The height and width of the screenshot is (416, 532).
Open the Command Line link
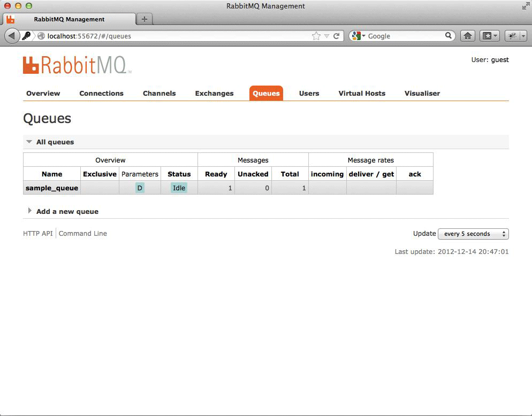[x=83, y=233]
